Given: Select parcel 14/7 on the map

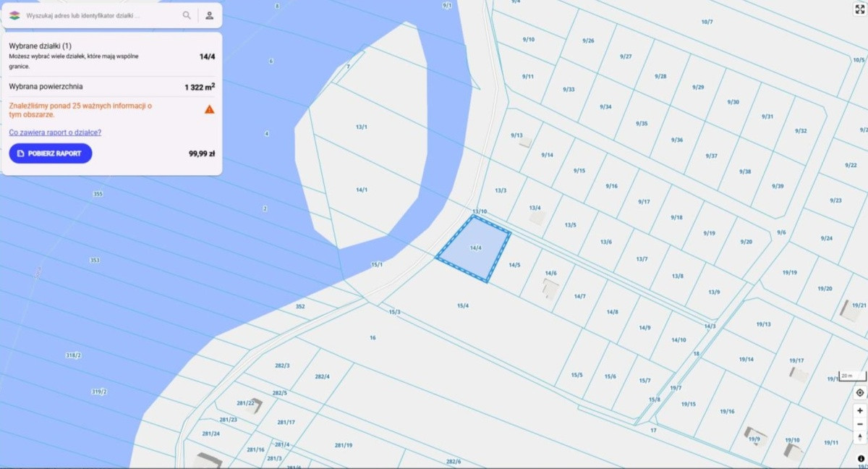Looking at the screenshot, I should tap(579, 297).
